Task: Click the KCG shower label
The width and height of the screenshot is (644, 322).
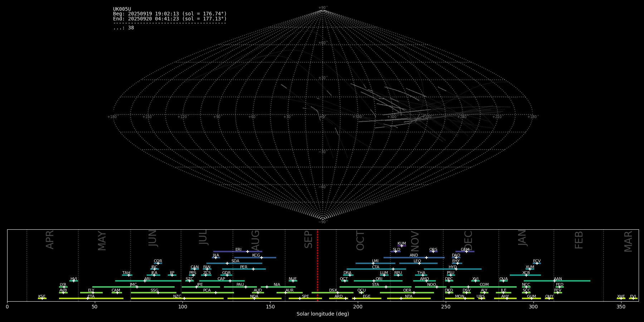Action: (x=256, y=255)
